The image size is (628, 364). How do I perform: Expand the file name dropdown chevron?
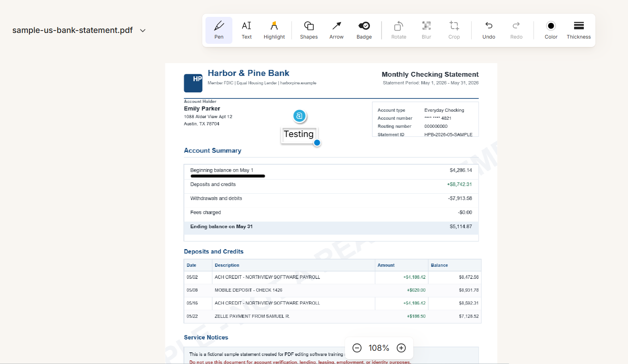143,31
